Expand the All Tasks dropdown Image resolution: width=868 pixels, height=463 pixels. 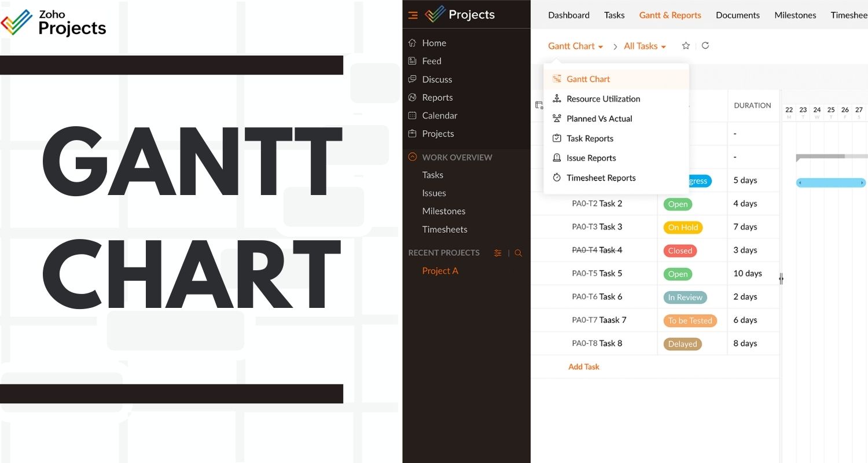pos(645,46)
